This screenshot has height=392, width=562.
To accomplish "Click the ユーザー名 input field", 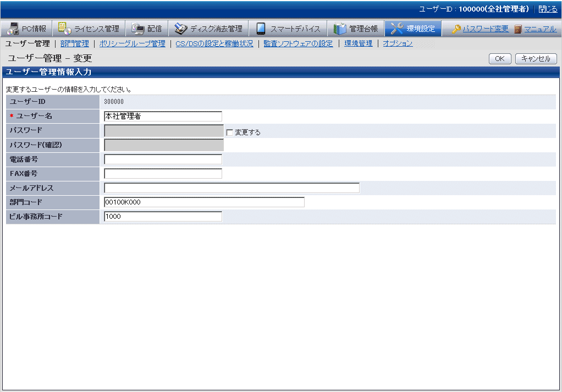I will point(163,116).
